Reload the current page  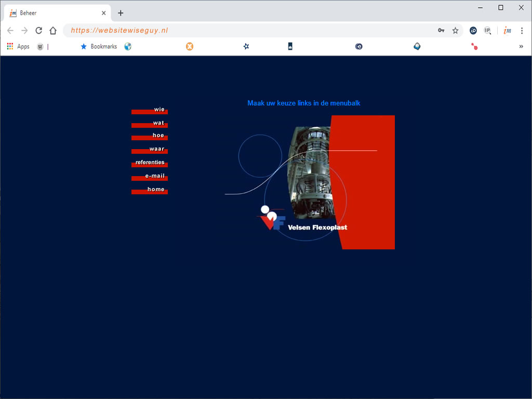click(38, 31)
